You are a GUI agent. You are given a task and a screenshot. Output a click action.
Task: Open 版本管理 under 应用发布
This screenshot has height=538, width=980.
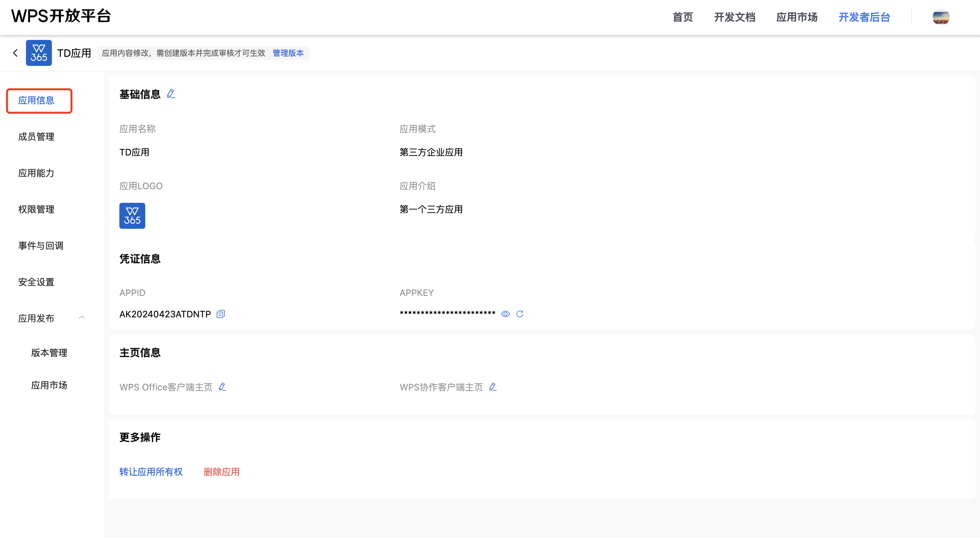[x=49, y=353]
